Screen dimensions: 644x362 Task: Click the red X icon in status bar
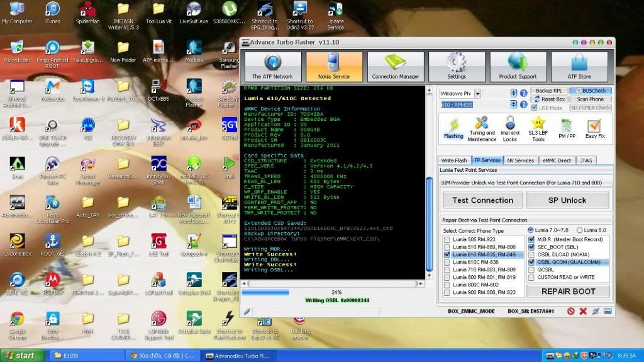583,312
